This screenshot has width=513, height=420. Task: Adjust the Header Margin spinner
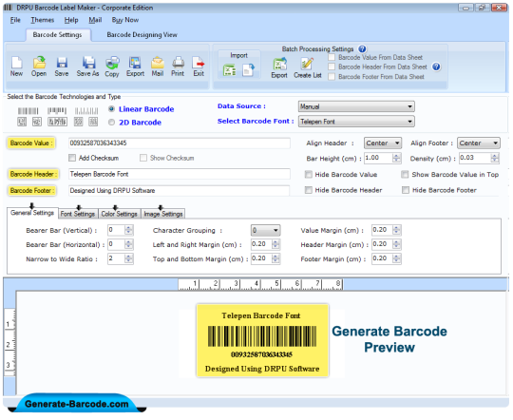click(x=396, y=244)
